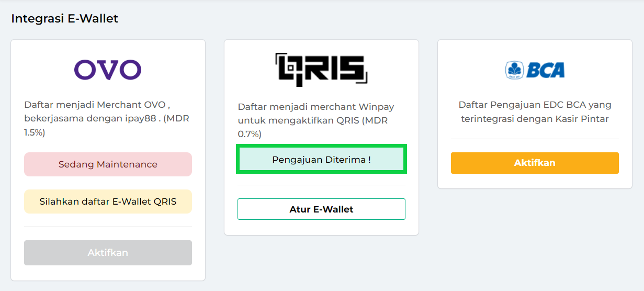Screen dimensions: 644x291
Task: Click the QRIS Winpay merchant description
Action: pos(316,120)
